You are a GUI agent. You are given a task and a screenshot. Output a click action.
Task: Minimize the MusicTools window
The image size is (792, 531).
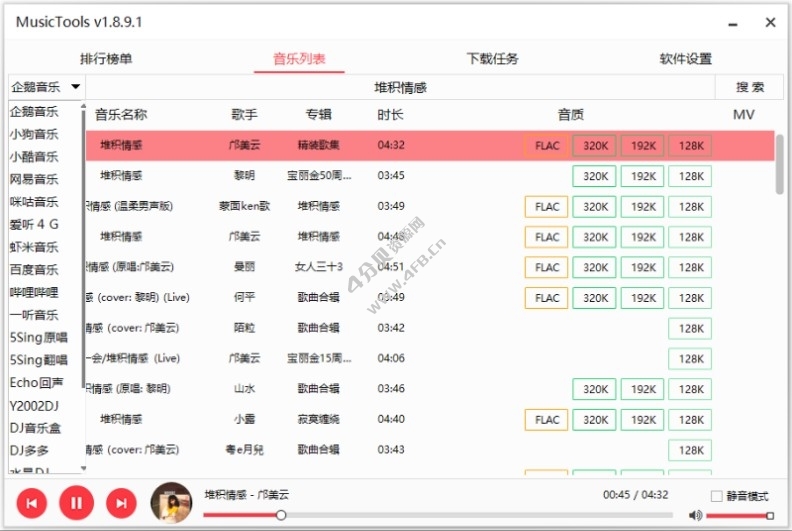[x=733, y=23]
